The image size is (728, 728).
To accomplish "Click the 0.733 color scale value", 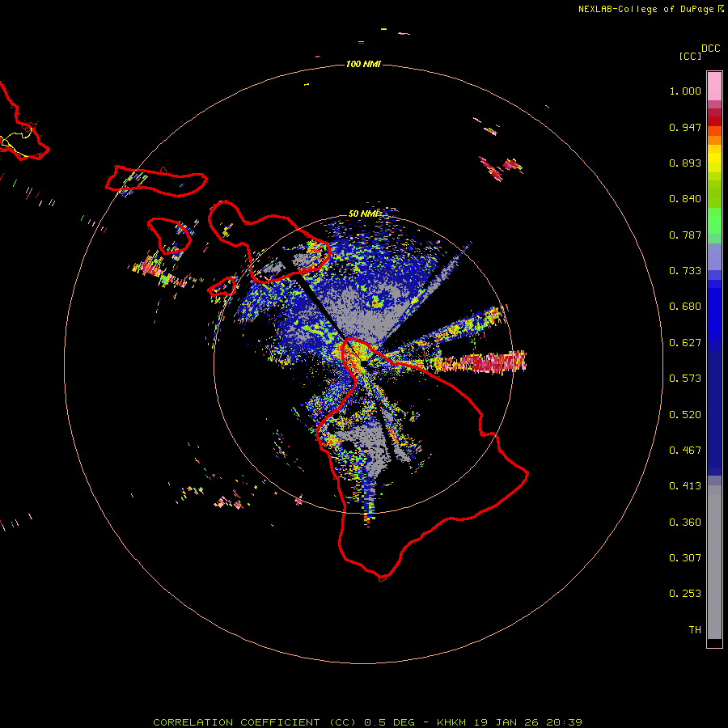I will click(x=685, y=271).
